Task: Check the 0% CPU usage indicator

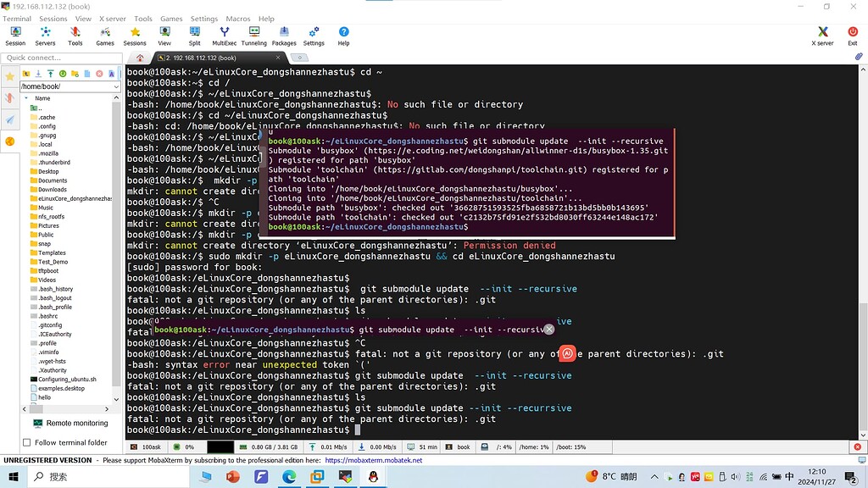Action: [186, 446]
